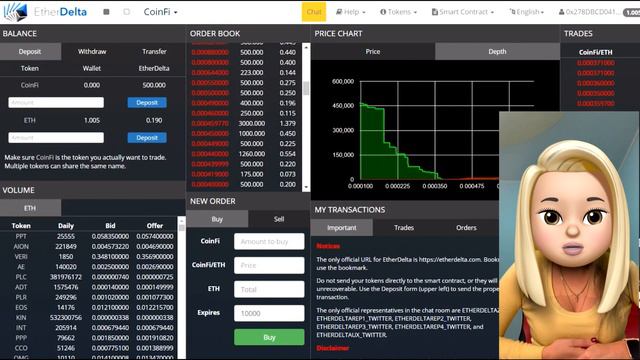This screenshot has width=640, height=360.
Task: Click the Offer column header
Action: pyautogui.click(x=155, y=226)
